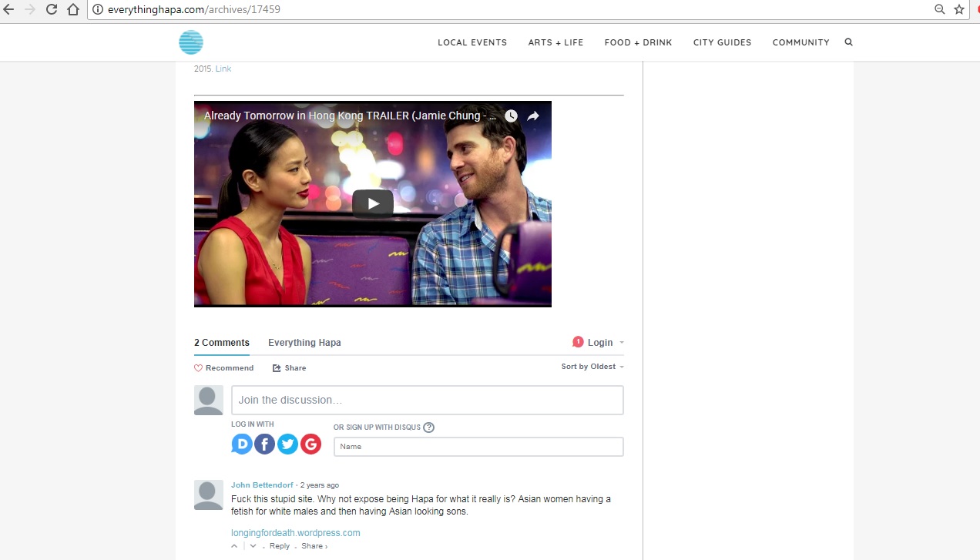980x560 pixels.
Task: Click the Join the discussion text box
Action: (x=428, y=400)
